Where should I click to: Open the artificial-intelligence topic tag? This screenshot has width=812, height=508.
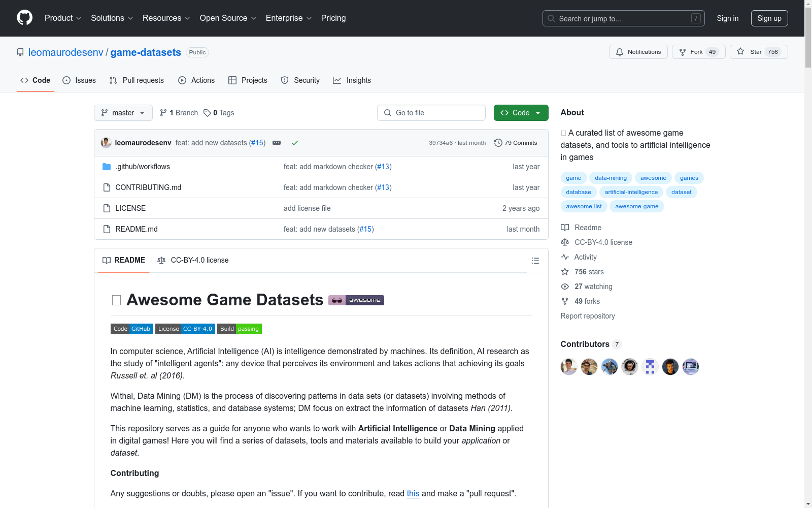631,192
